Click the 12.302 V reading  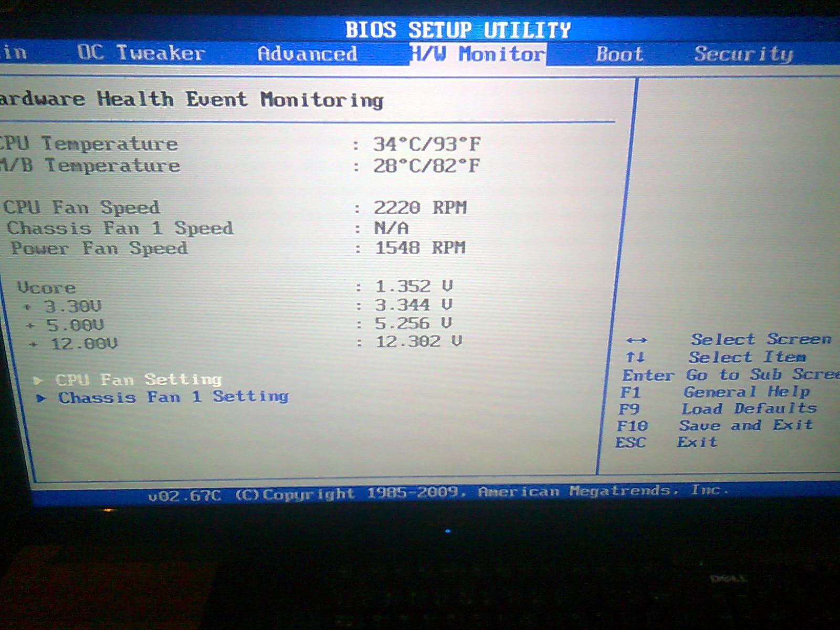pos(418,341)
